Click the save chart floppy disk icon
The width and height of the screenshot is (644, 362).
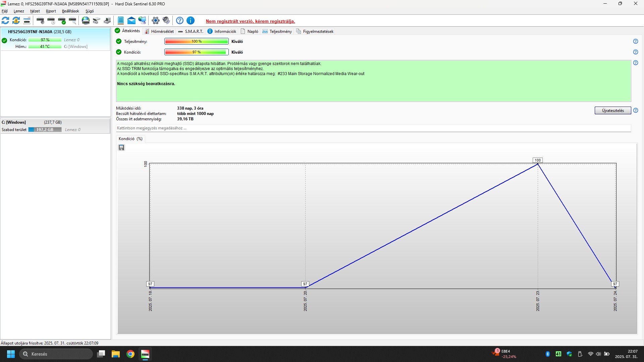pyautogui.click(x=121, y=147)
